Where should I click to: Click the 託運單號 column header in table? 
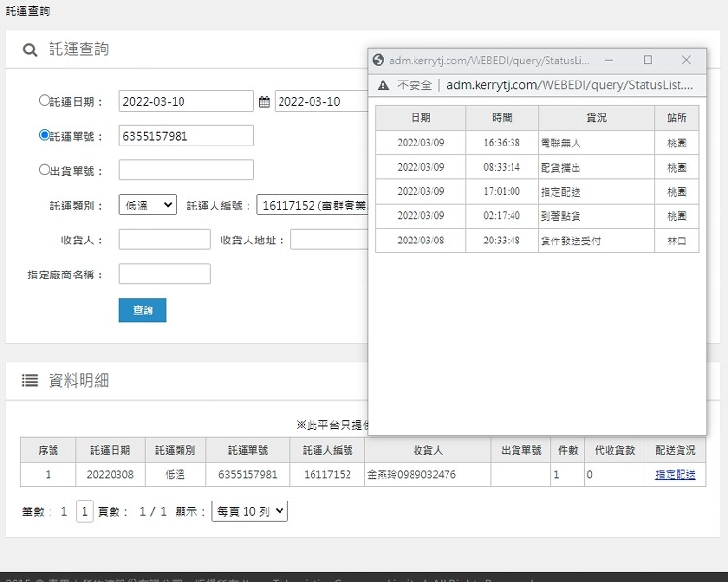[x=248, y=450]
